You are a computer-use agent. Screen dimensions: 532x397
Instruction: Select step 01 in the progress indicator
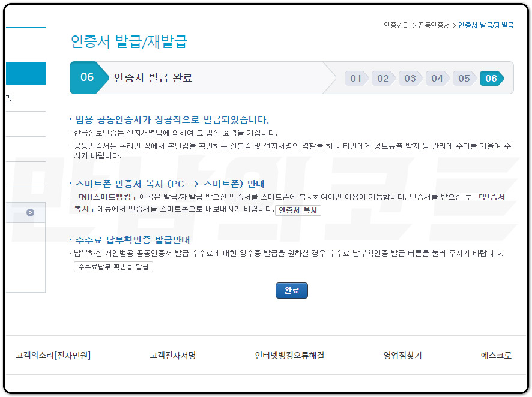(x=355, y=78)
